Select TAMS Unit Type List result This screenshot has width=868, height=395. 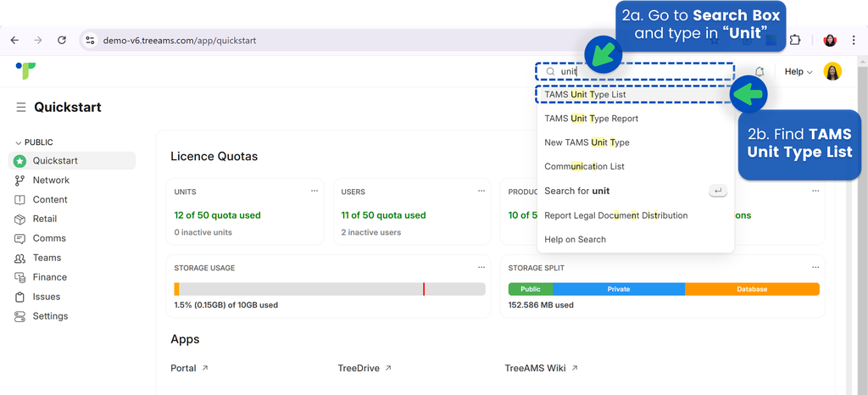[x=635, y=95]
